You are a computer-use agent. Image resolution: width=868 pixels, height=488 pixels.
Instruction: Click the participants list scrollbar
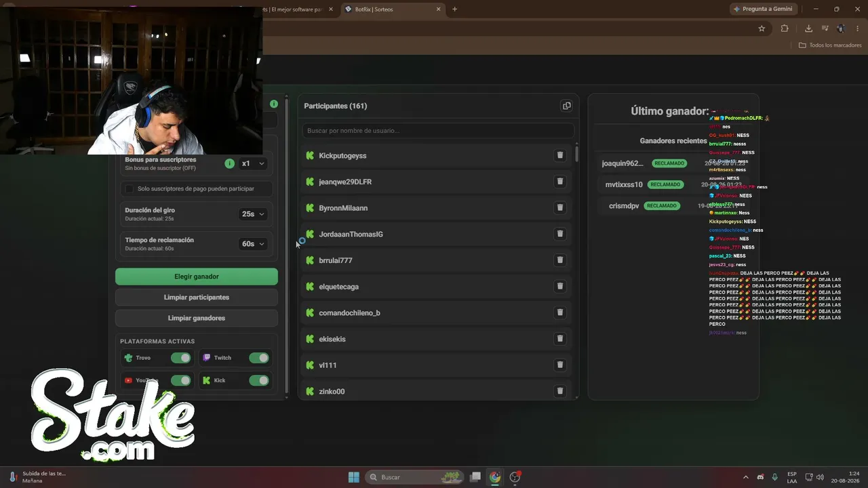pos(577,153)
